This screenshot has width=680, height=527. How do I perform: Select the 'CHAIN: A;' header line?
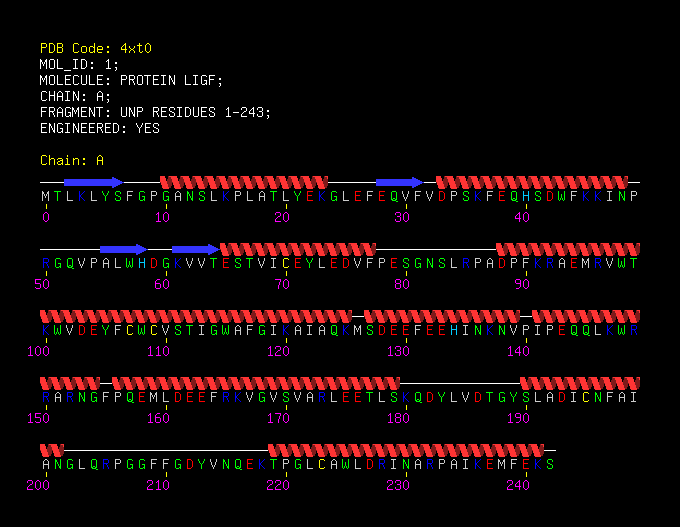75,96
